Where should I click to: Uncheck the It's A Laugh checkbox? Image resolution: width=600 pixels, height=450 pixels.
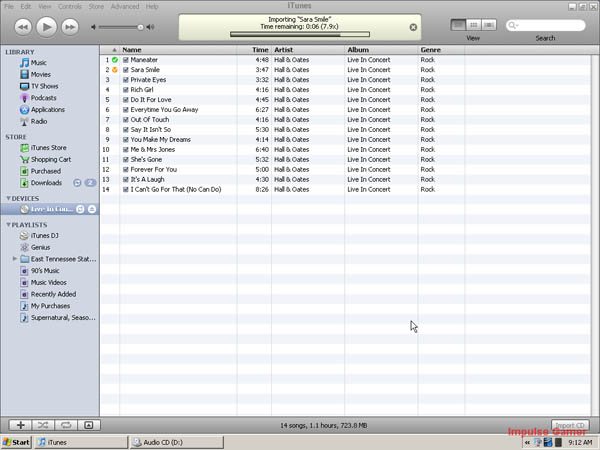pyautogui.click(x=126, y=179)
